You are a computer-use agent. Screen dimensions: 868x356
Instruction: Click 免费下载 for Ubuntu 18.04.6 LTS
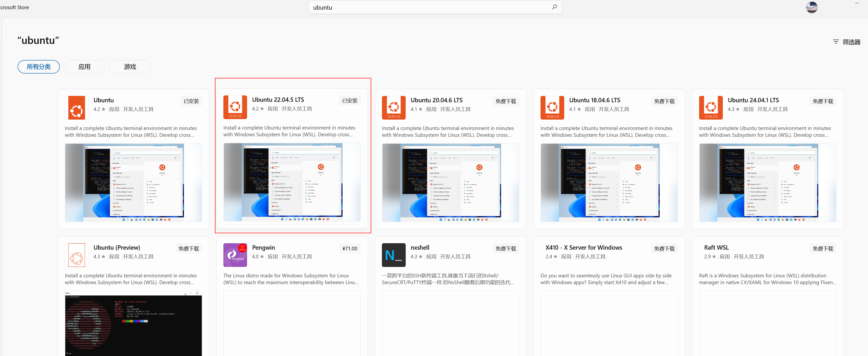pos(664,101)
